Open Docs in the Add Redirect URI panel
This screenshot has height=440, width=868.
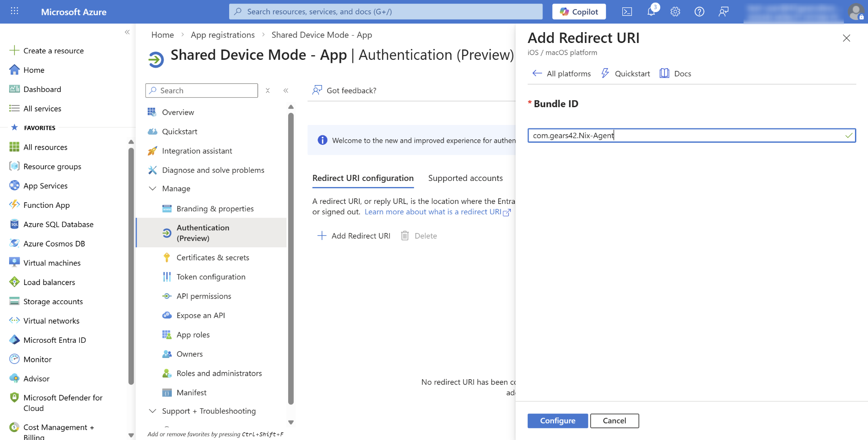point(675,73)
